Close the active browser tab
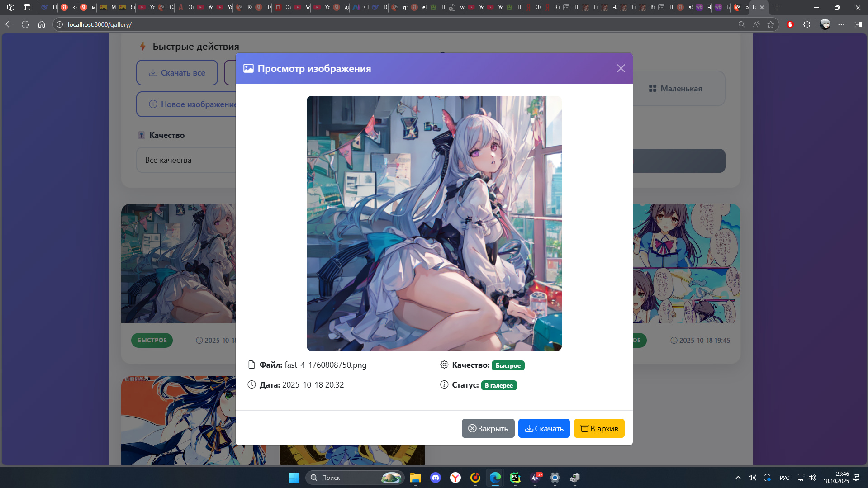 click(762, 7)
